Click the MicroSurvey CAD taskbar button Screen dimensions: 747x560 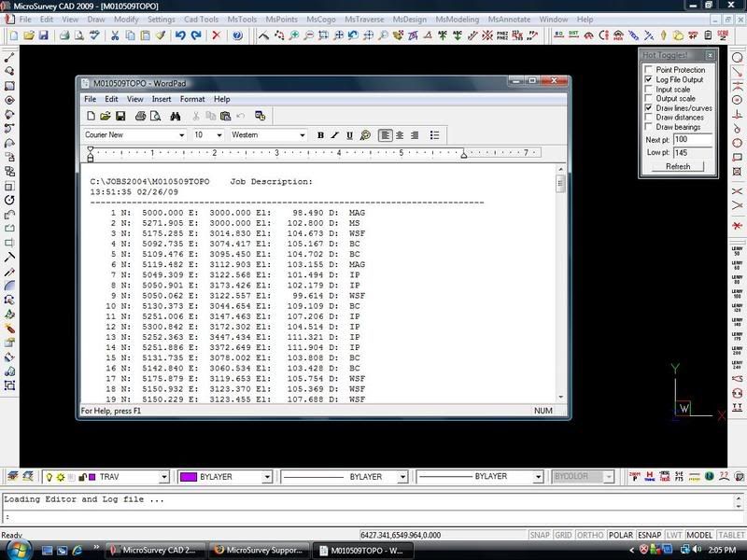[x=155, y=550]
